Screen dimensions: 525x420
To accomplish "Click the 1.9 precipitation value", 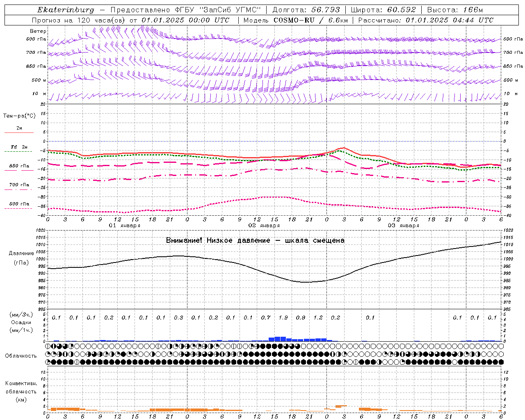I will (x=283, y=317).
